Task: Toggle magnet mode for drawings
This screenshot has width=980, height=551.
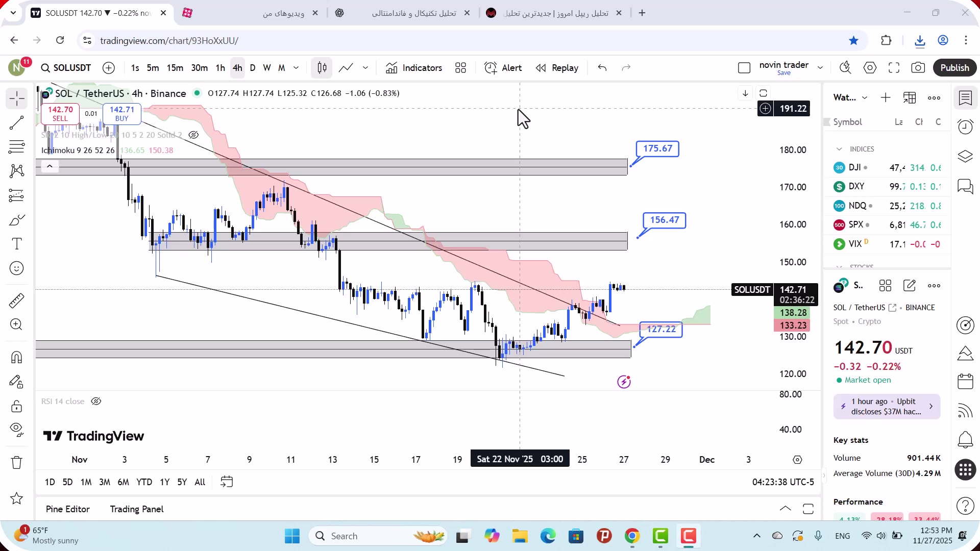Action: (17, 357)
